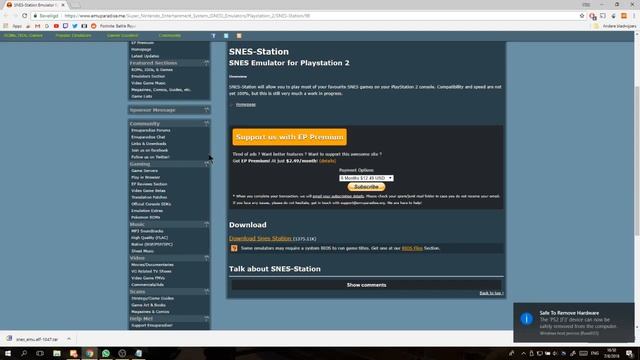Open Play in Browser sidebar link
Viewport: 640px width, 360px height.
pyautogui.click(x=146, y=177)
